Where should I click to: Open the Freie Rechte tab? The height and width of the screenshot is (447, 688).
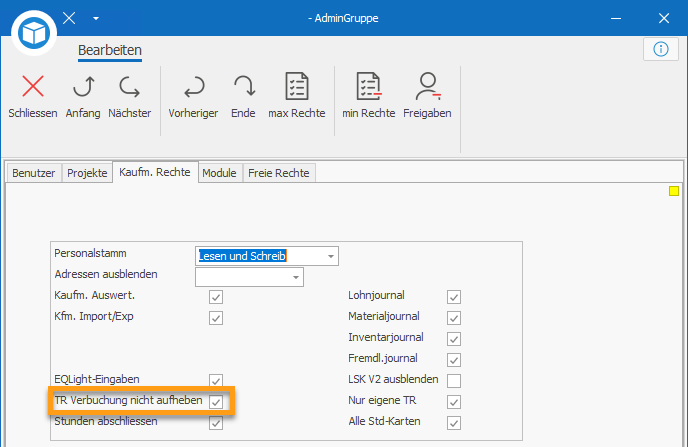pyautogui.click(x=279, y=173)
